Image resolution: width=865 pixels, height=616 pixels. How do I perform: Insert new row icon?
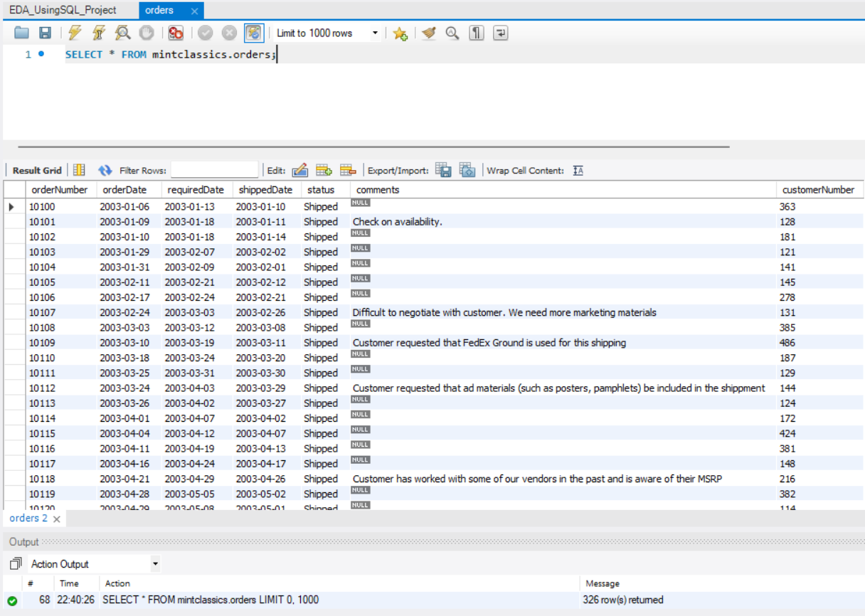coord(324,170)
